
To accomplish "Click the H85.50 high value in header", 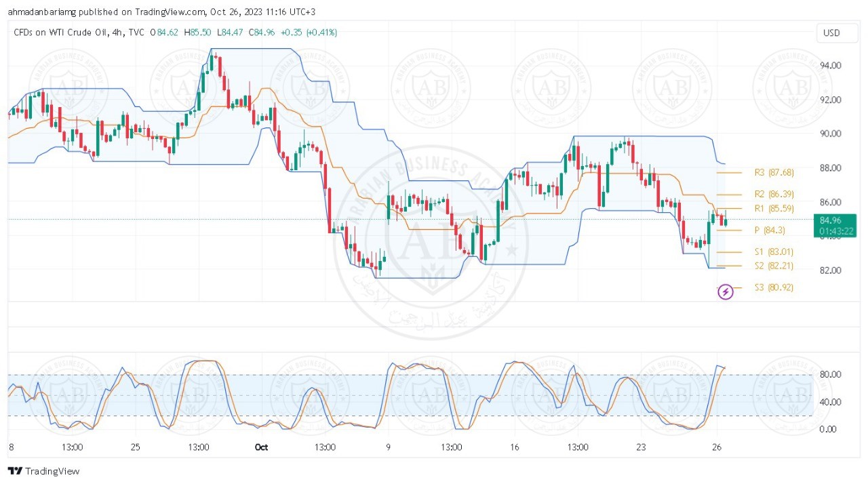I will [x=197, y=33].
